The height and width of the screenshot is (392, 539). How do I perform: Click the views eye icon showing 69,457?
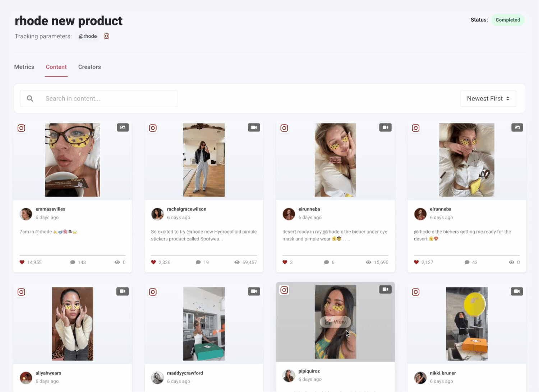point(237,262)
